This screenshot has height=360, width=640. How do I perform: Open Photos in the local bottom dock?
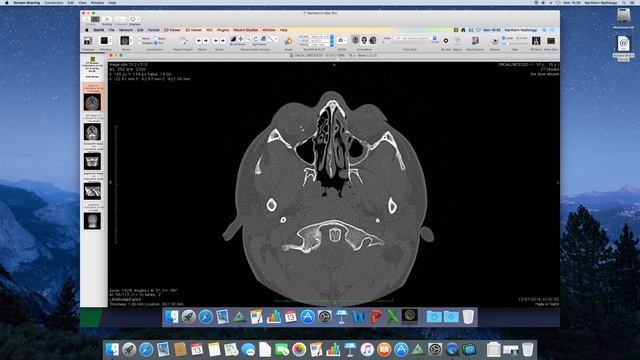(299, 349)
